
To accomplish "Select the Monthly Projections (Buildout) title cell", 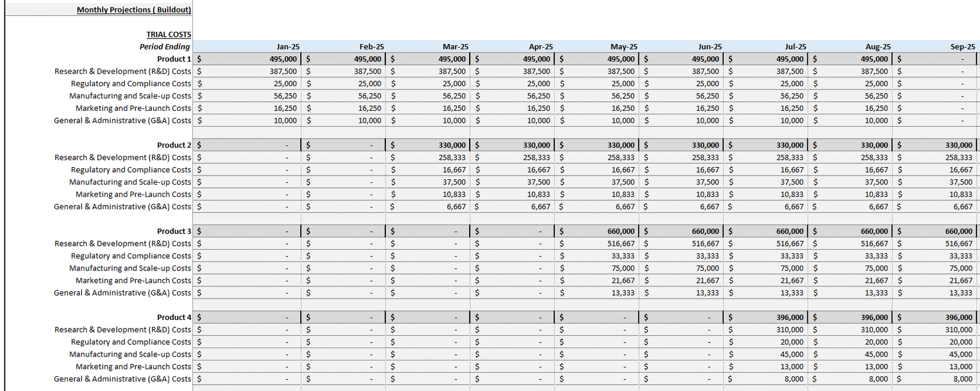I will point(134,10).
